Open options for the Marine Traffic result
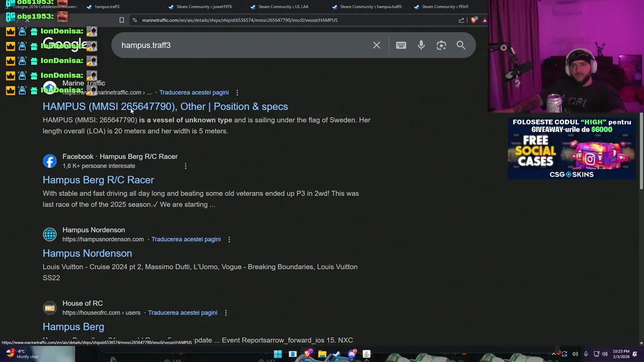Viewport: 644px width, 362px height. point(237,93)
